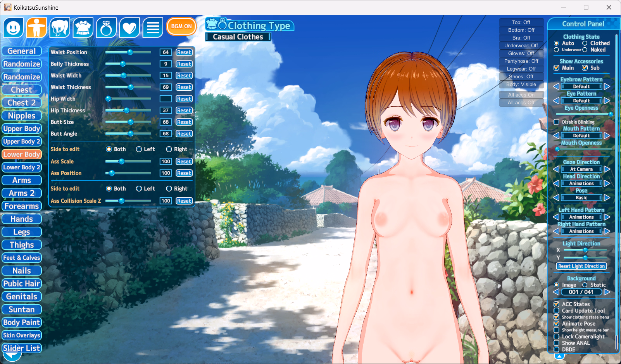This screenshot has width=621, height=364.
Task: Open the Clothing category icon
Action: point(83,28)
